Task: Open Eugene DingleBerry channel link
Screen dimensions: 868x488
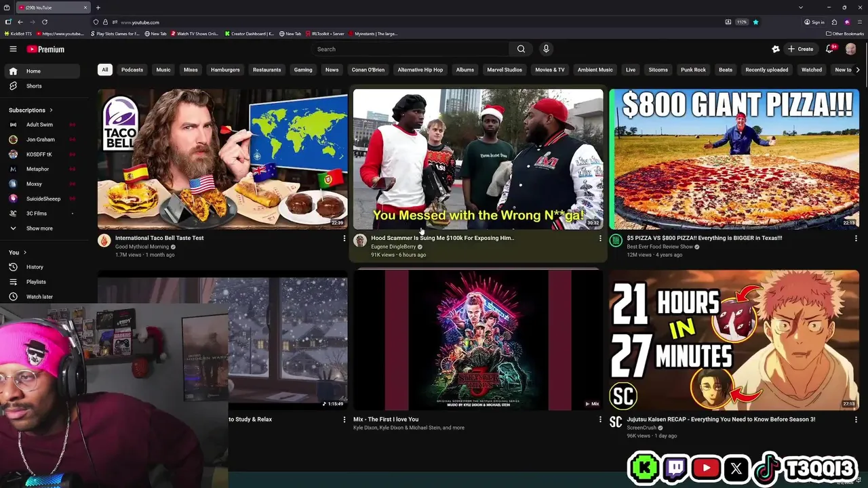Action: pos(393,247)
